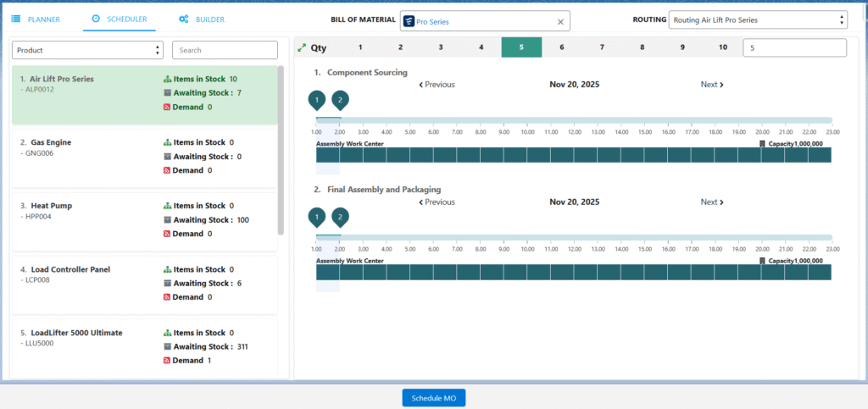Click Awaiting Stock icon for Heat Pump
Image resolution: width=868 pixels, height=409 pixels.
[x=167, y=220]
